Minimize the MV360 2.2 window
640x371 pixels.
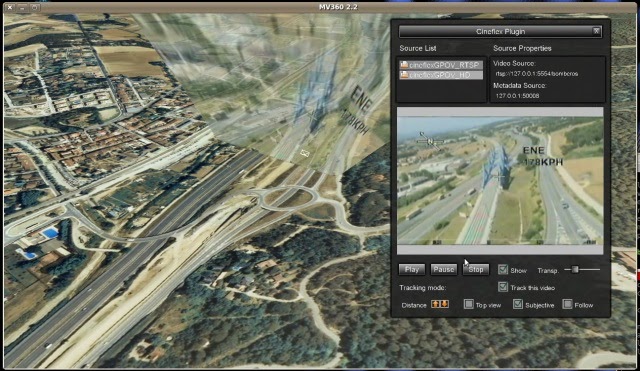click(x=22, y=7)
